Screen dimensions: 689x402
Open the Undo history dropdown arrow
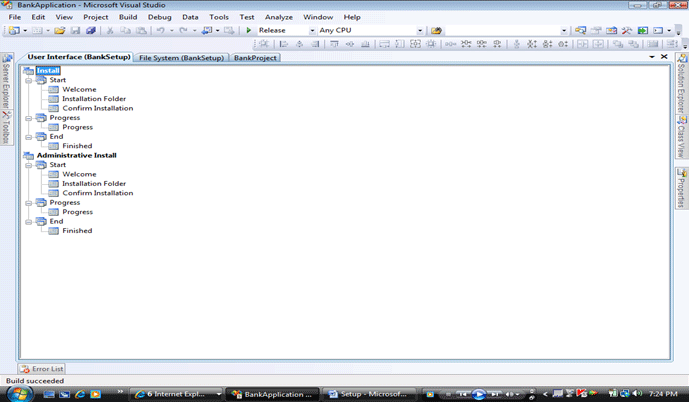(172, 30)
